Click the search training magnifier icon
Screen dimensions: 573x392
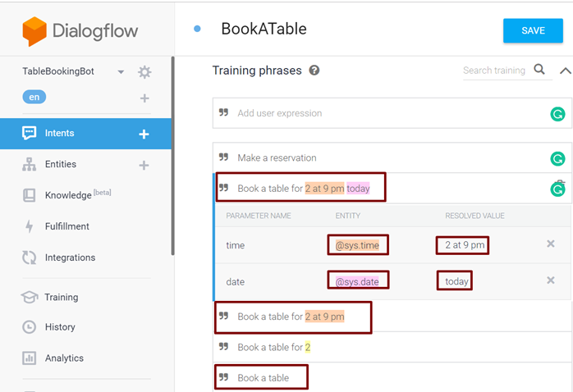click(x=539, y=70)
